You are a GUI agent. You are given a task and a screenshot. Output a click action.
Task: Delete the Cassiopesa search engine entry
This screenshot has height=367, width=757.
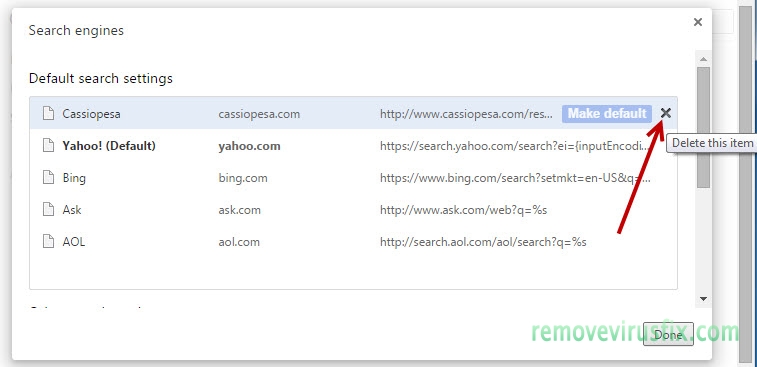pos(666,113)
